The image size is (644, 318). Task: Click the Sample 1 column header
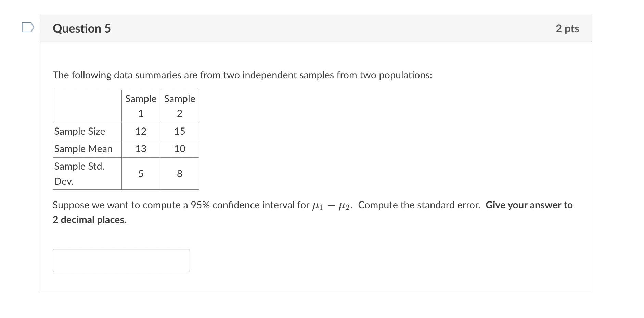tap(141, 106)
